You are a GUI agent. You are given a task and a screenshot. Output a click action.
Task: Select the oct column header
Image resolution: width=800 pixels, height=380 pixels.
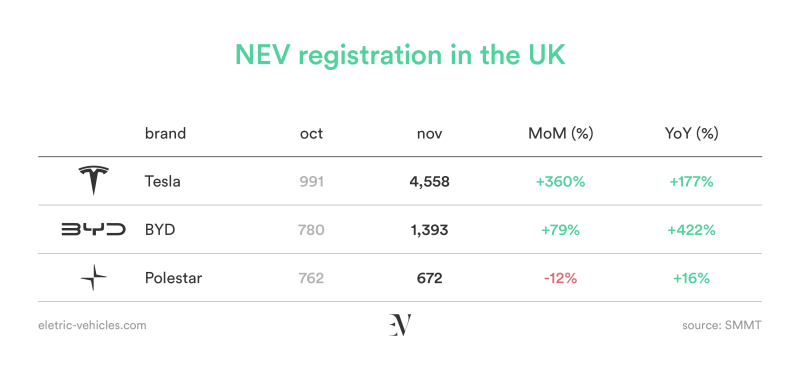coord(311,134)
